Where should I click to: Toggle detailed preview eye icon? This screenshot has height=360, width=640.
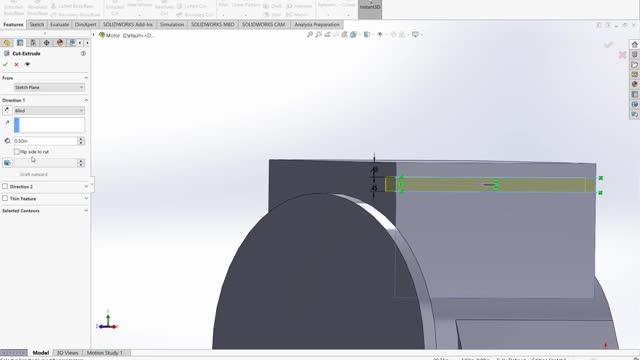pyautogui.click(x=27, y=64)
